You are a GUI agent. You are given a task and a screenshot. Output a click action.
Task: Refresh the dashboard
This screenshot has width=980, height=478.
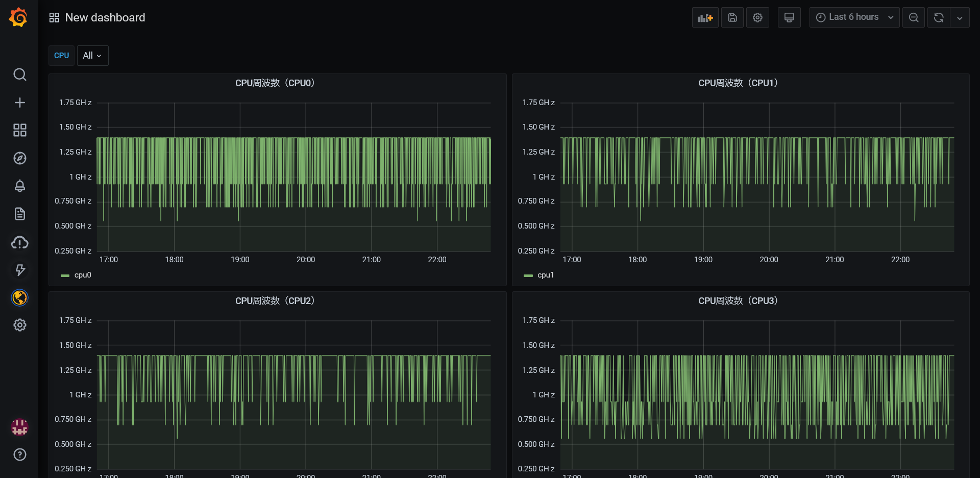[938, 18]
